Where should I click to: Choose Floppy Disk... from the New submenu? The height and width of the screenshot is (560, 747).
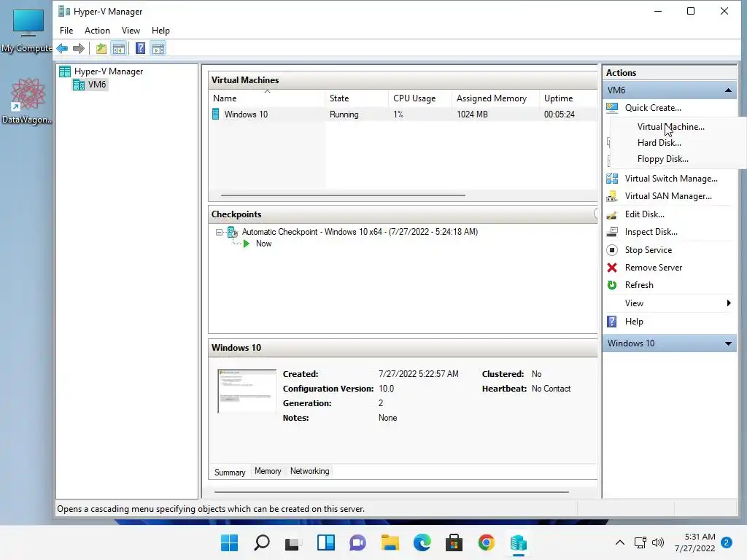[662, 159]
